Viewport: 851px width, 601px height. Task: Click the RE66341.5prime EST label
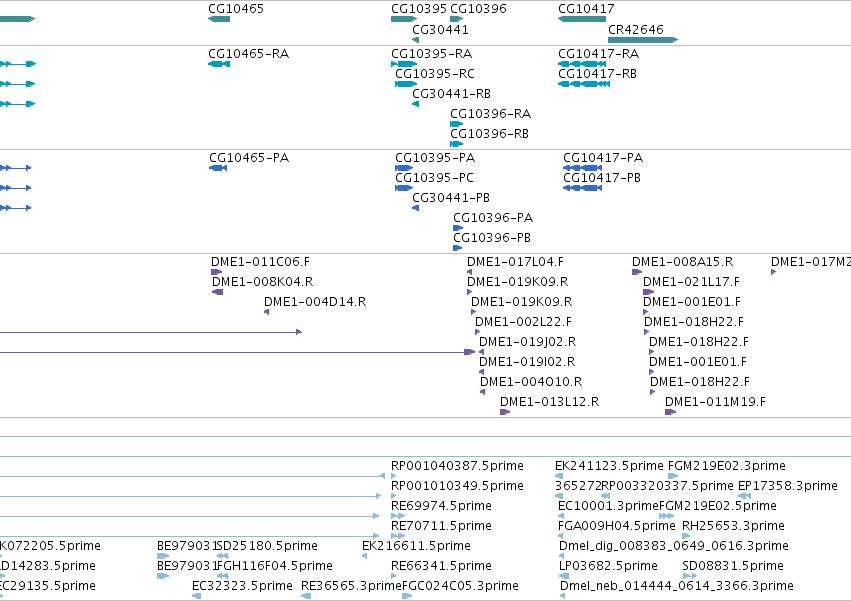(442, 566)
